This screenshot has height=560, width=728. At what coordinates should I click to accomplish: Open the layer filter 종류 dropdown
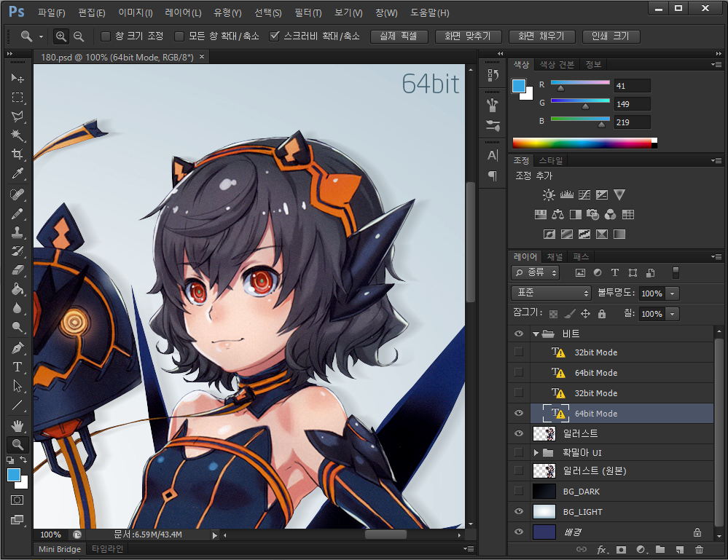pyautogui.click(x=536, y=273)
